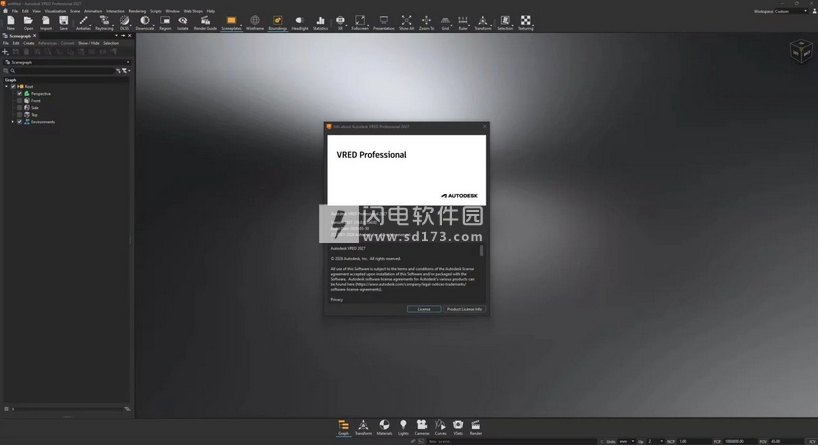Viewport: 818px width, 446px height.
Task: Open the Animation menu
Action: tap(93, 11)
